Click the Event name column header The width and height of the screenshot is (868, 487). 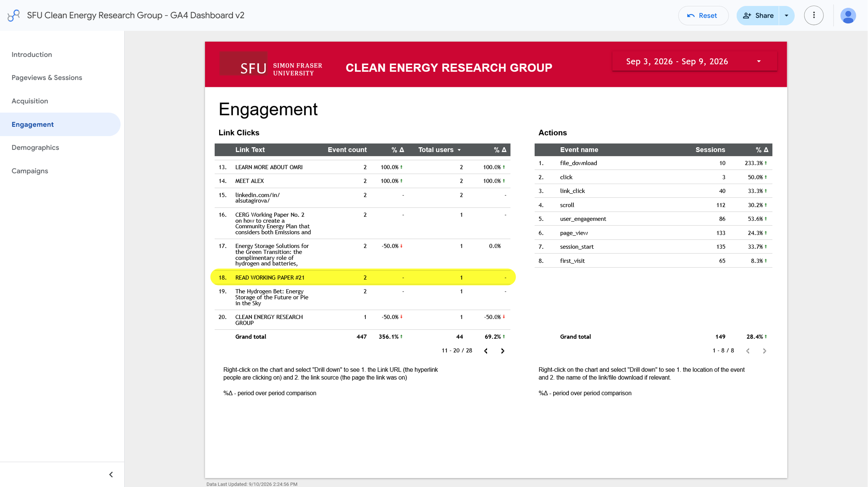click(579, 150)
